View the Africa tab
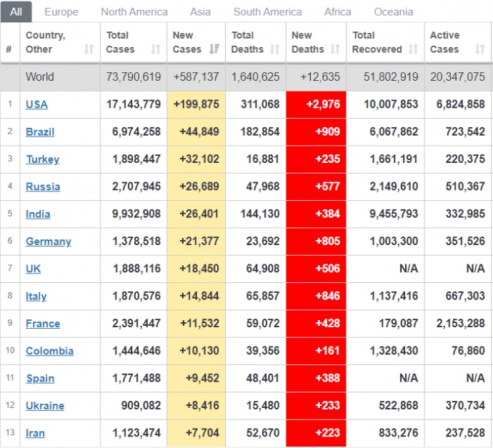This screenshot has height=448, width=493. tap(337, 11)
